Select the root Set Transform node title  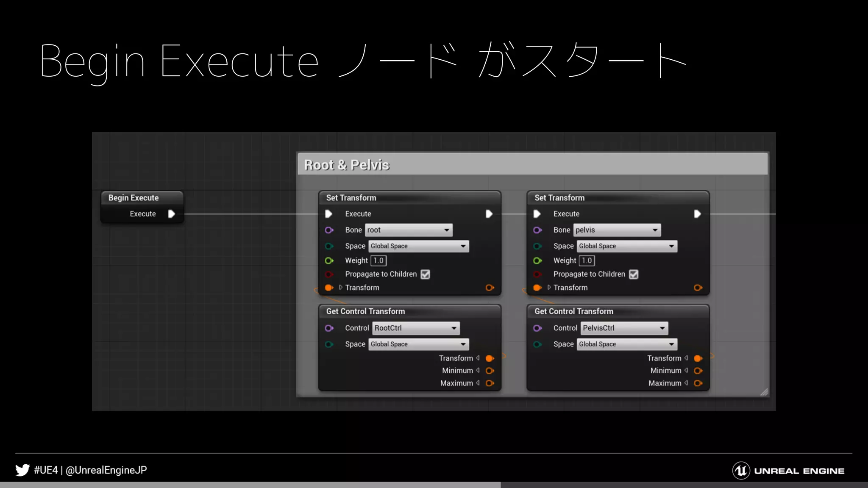(x=351, y=198)
